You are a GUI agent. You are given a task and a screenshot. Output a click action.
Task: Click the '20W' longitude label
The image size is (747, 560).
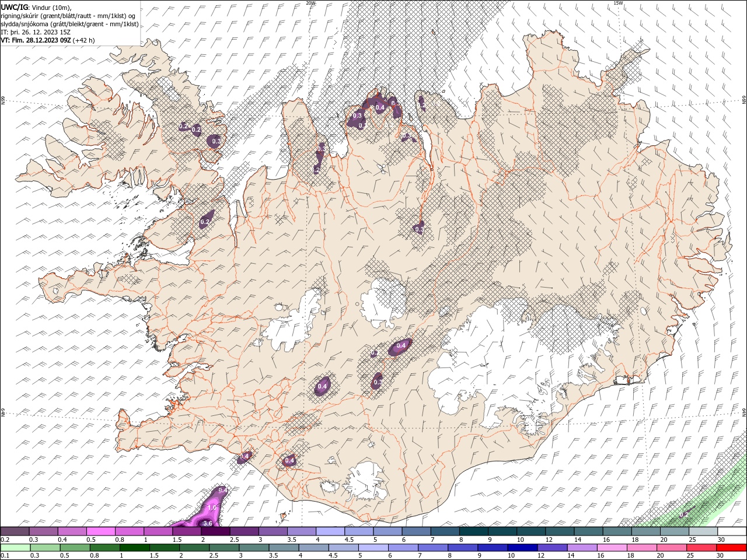[310, 3]
